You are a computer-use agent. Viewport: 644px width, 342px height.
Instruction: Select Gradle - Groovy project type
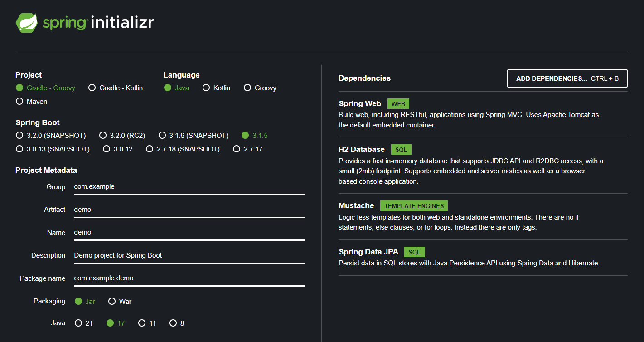tap(45, 88)
